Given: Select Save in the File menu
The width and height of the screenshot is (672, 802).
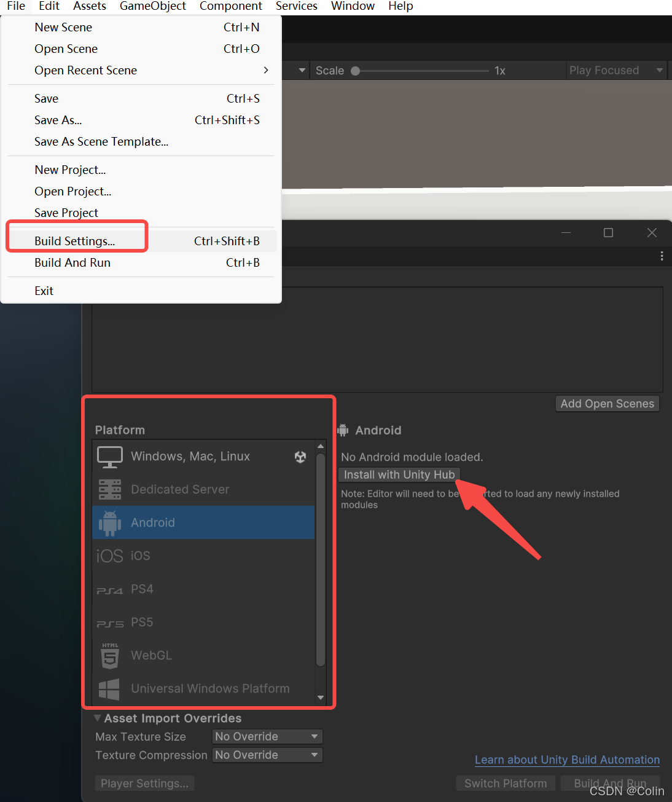Looking at the screenshot, I should [141, 98].
